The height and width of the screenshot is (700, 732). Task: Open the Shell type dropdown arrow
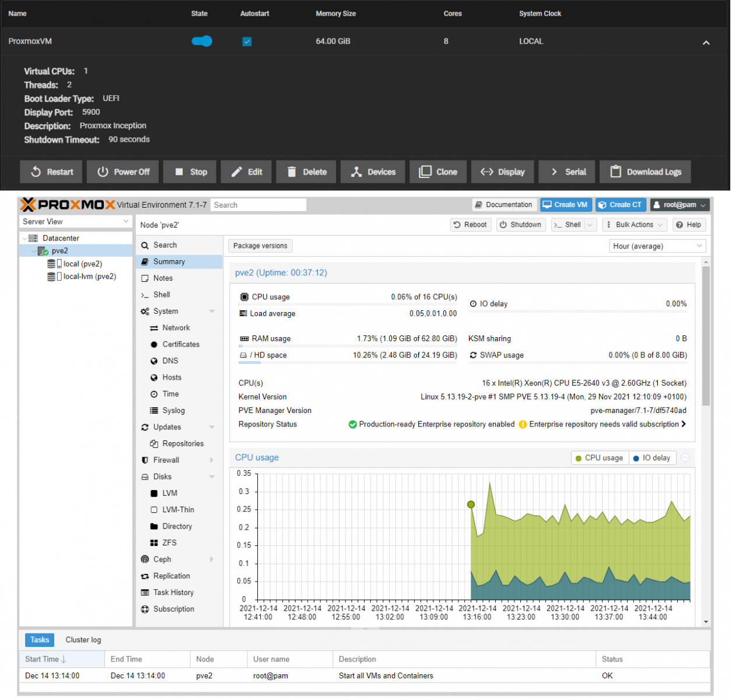(590, 225)
